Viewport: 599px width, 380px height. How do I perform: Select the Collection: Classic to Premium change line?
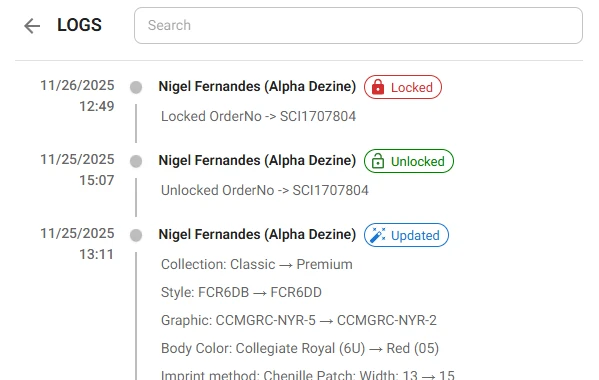point(257,264)
